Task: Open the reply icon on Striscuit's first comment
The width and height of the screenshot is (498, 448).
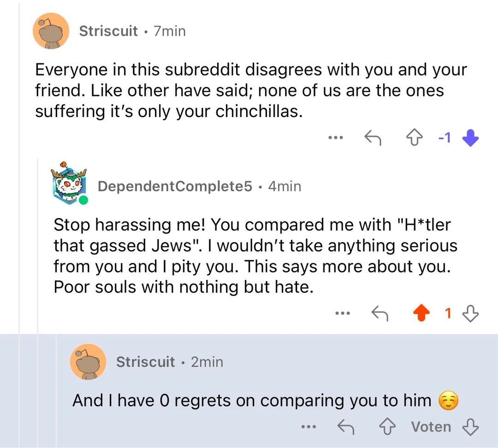Action: [373, 137]
